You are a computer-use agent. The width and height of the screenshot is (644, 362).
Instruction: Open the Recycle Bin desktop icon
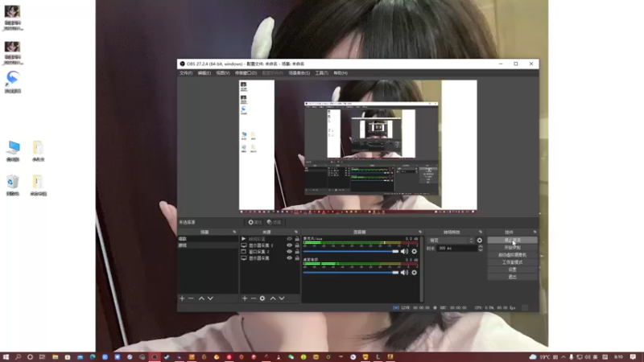point(13,185)
